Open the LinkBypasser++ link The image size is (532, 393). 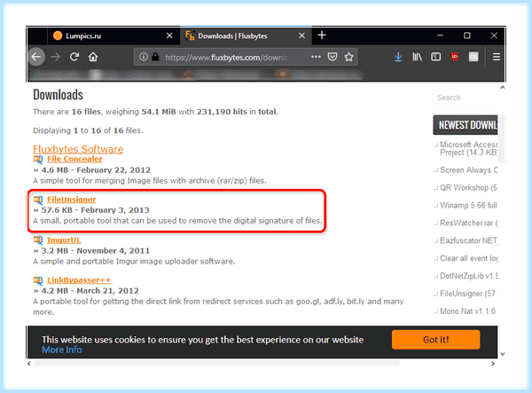tap(79, 280)
